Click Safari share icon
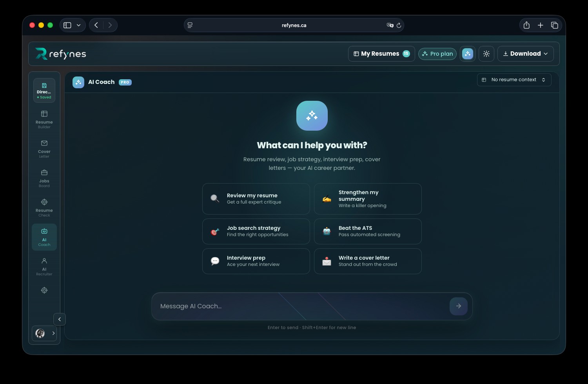The image size is (588, 384). click(526, 25)
